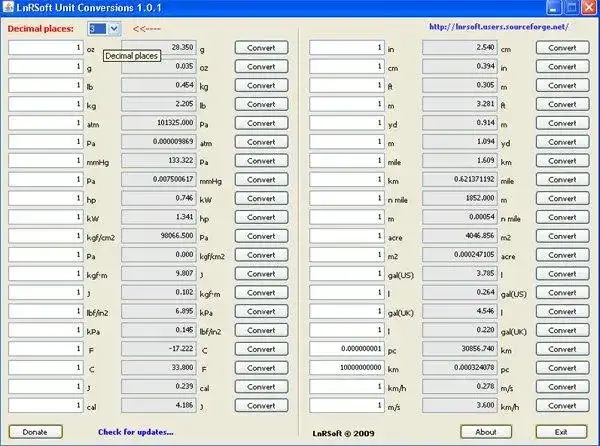Open the Decimal places dropdown

pos(114,29)
